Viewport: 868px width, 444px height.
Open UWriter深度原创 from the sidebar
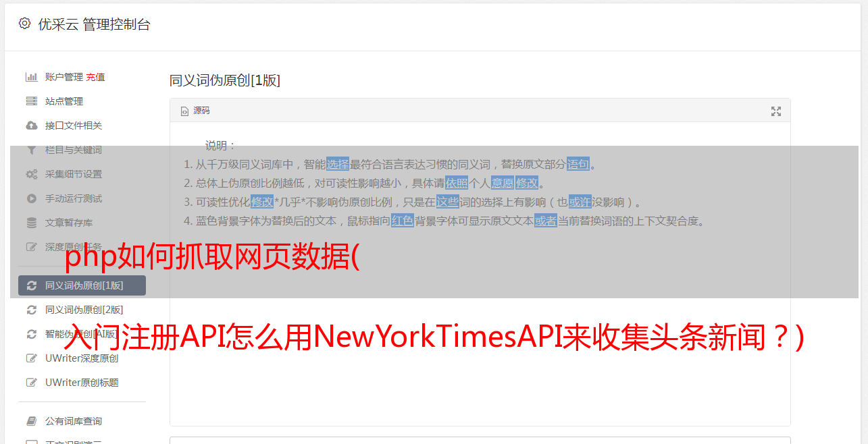82,358
